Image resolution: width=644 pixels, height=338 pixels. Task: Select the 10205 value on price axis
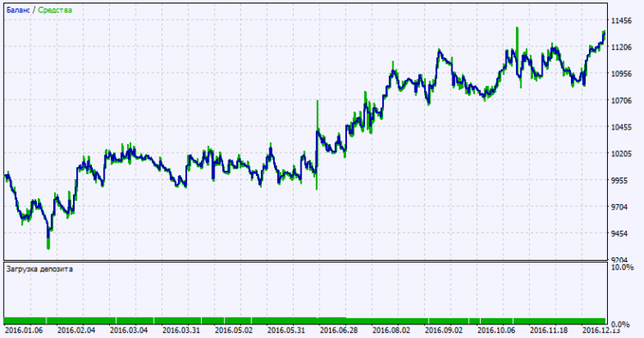[x=621, y=154]
